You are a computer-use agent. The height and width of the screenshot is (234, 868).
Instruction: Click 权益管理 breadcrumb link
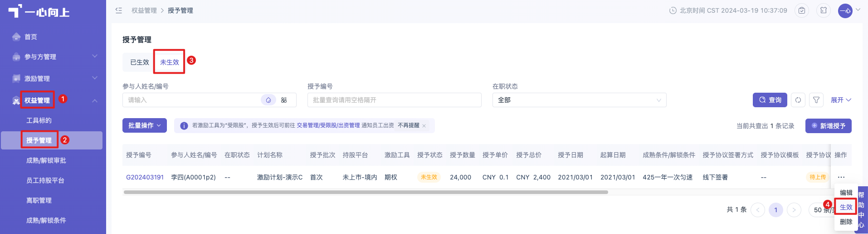click(144, 10)
